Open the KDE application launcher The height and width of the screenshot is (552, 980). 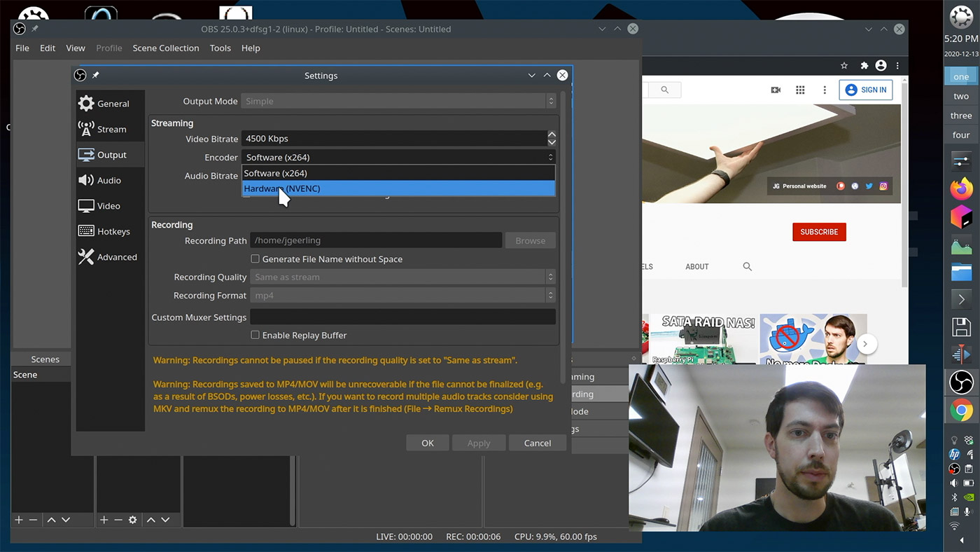point(961,15)
